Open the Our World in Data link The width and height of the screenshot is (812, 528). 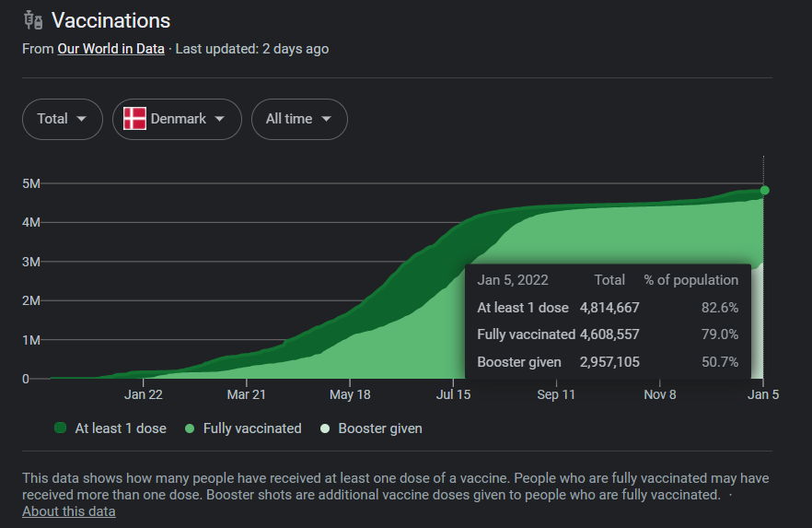(110, 49)
